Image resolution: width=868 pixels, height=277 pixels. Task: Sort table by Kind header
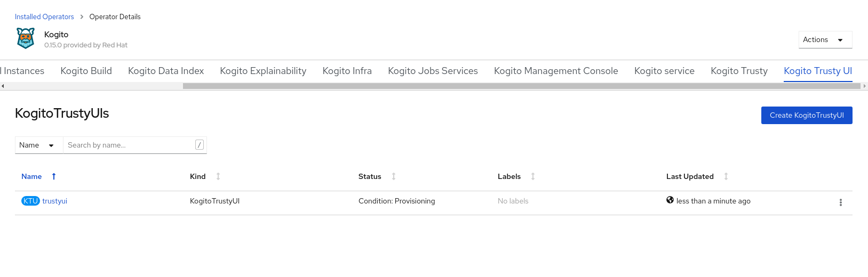198,176
